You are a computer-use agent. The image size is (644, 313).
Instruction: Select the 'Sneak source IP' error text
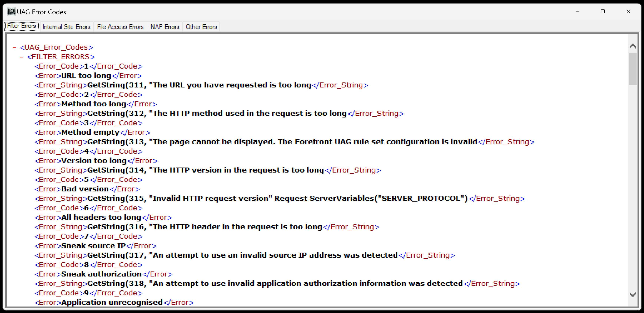click(94, 246)
